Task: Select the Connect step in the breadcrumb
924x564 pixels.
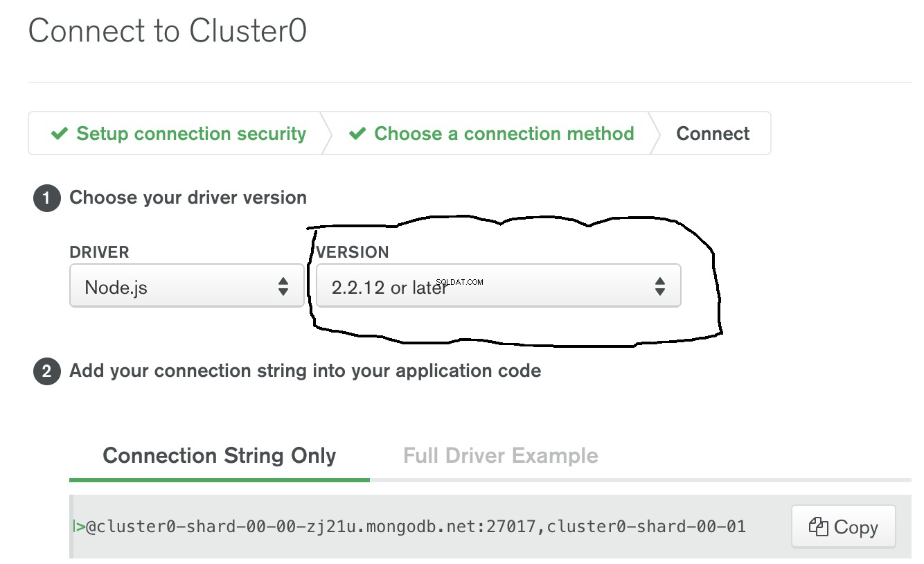Action: 713,133
